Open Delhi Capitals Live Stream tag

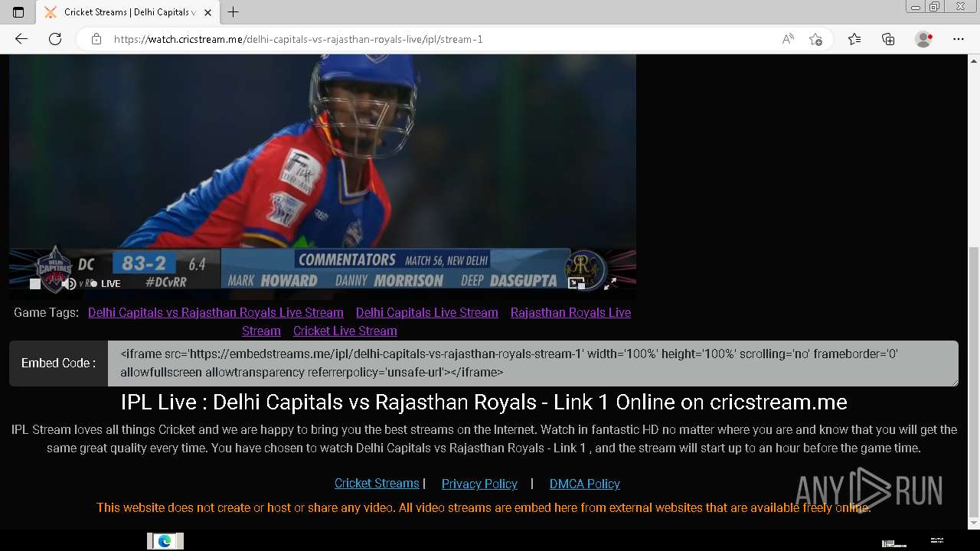[x=427, y=312]
